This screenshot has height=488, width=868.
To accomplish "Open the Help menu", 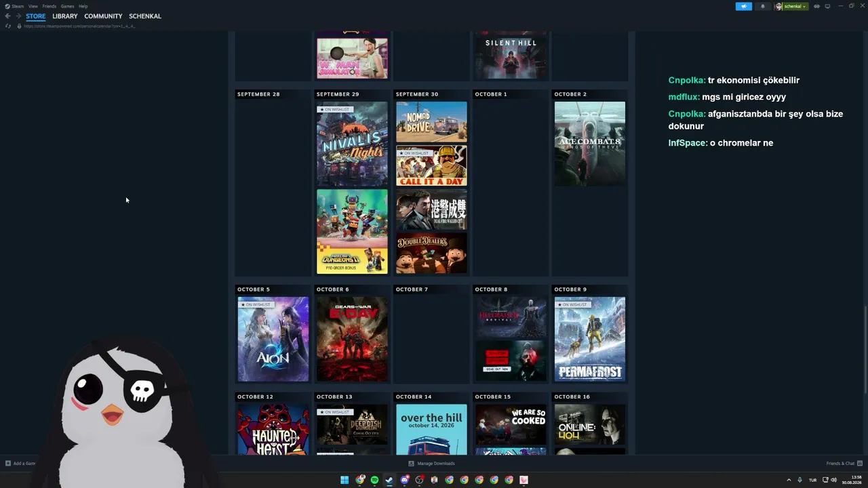I will (x=83, y=6).
